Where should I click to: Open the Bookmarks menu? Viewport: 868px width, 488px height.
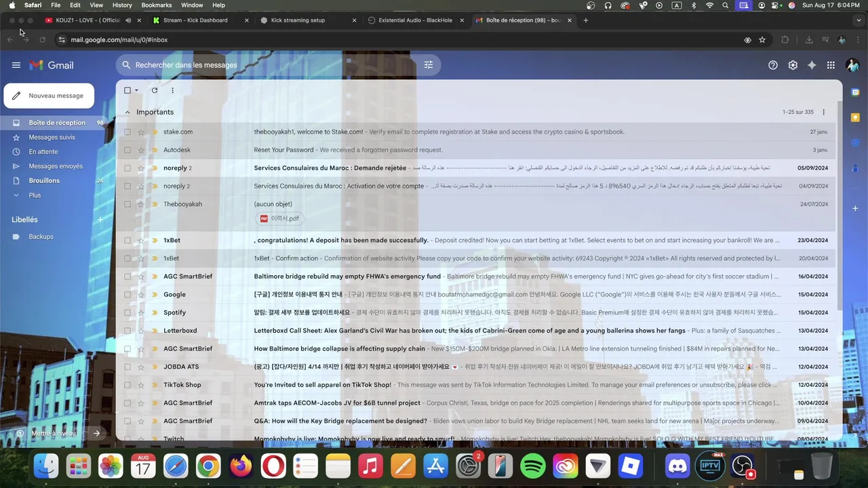[157, 5]
